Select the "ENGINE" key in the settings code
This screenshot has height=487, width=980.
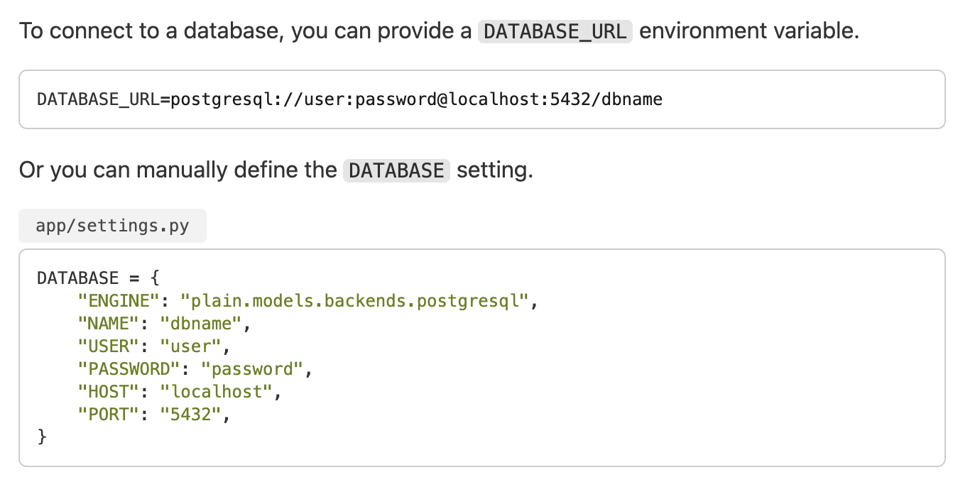coord(119,301)
